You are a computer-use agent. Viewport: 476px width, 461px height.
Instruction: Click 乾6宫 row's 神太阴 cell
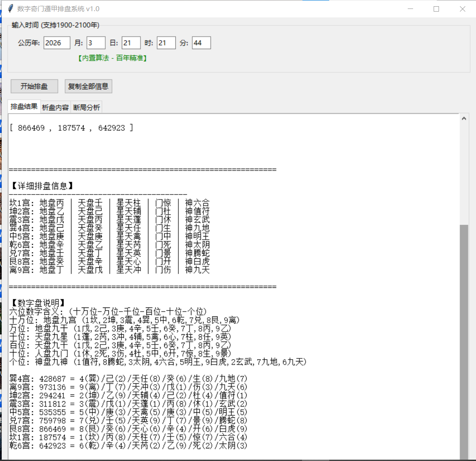click(x=197, y=245)
